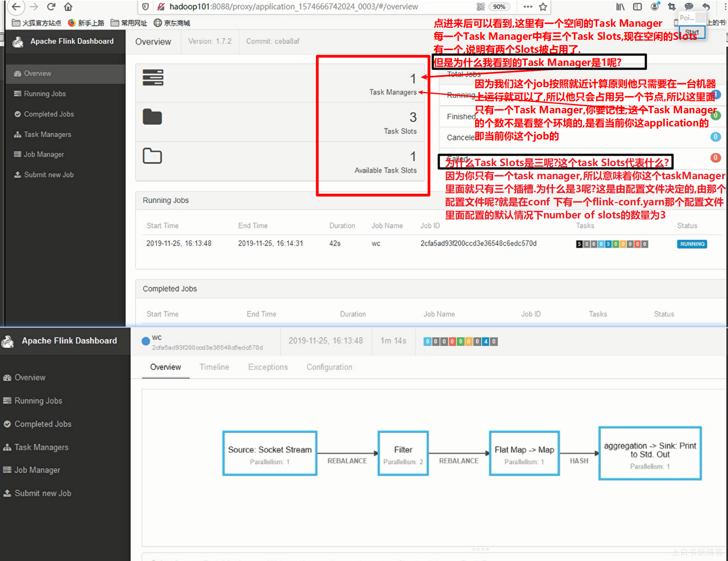Switch to the Timeline tab
Viewport: 728px width, 561px height.
click(214, 367)
